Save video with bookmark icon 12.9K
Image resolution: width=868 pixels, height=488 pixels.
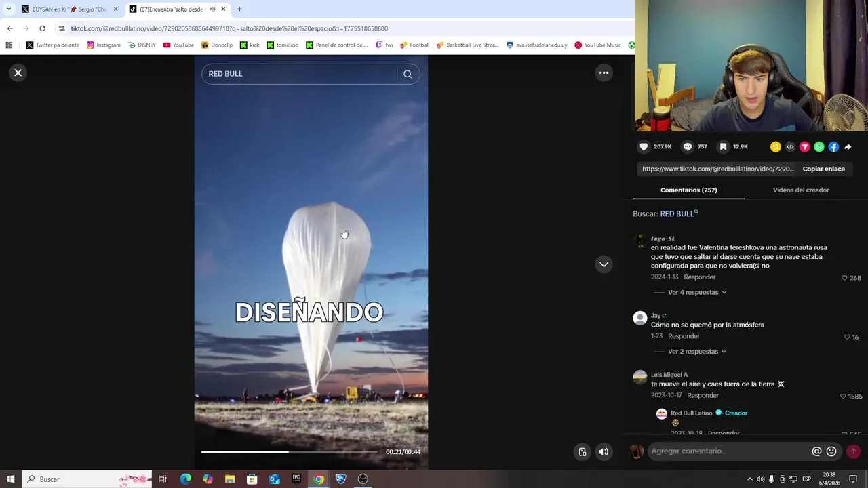tap(723, 146)
